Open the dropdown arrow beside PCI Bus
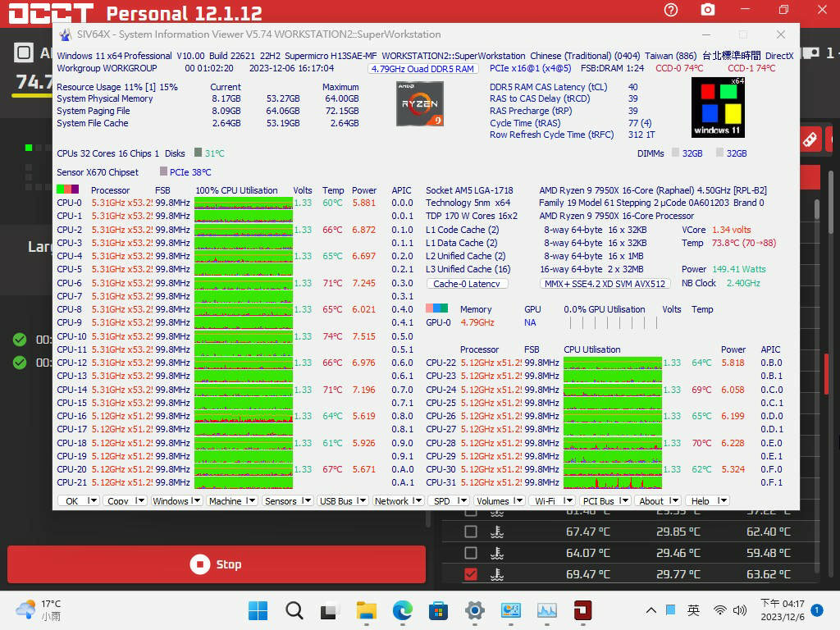840x630 pixels. point(623,500)
